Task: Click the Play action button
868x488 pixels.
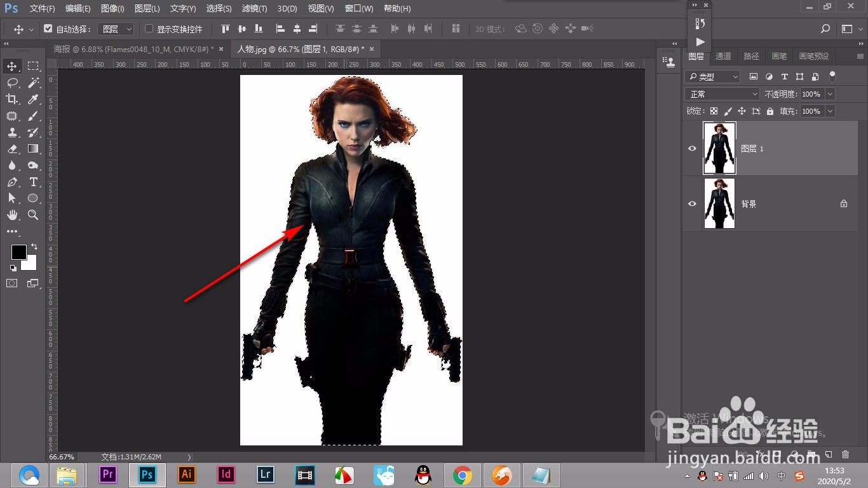Action: [700, 42]
